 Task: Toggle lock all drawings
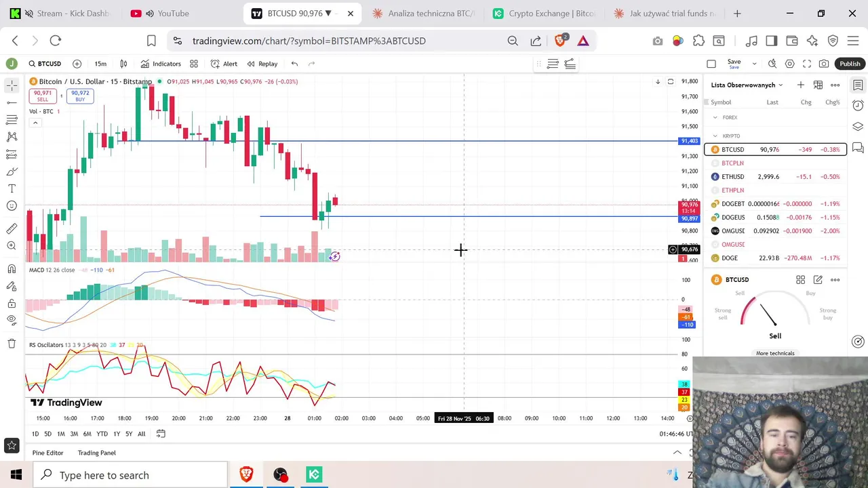[12, 303]
